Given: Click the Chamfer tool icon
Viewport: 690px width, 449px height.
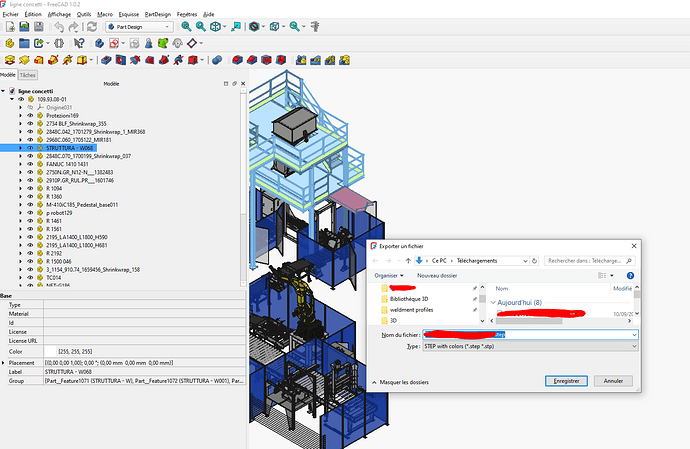Looking at the screenshot, I should [252, 60].
